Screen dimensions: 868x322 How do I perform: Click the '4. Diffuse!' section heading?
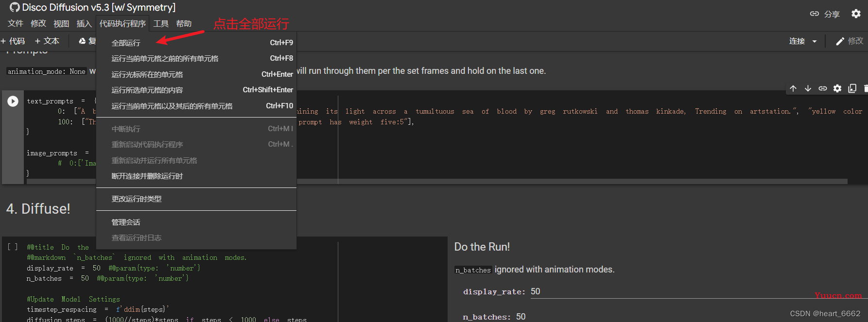pos(38,209)
